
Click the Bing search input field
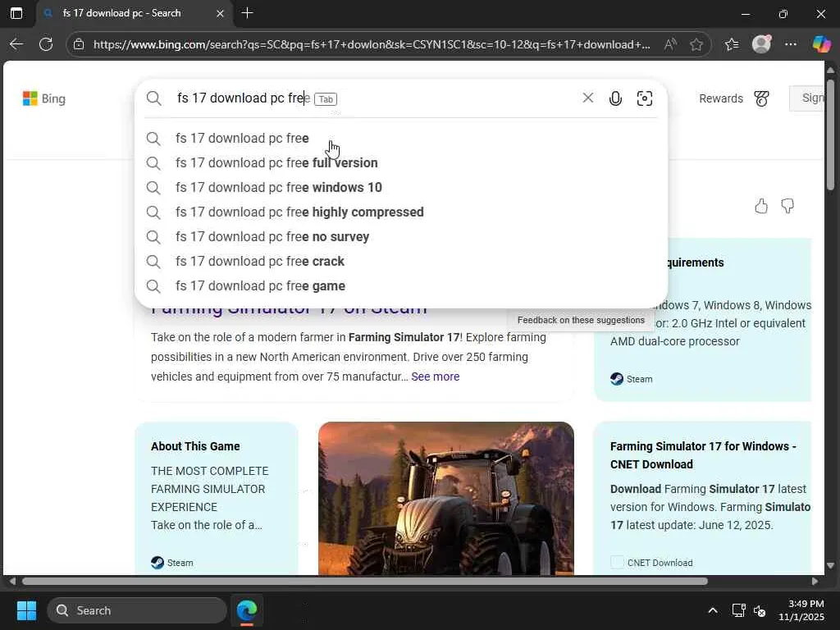coord(375,98)
